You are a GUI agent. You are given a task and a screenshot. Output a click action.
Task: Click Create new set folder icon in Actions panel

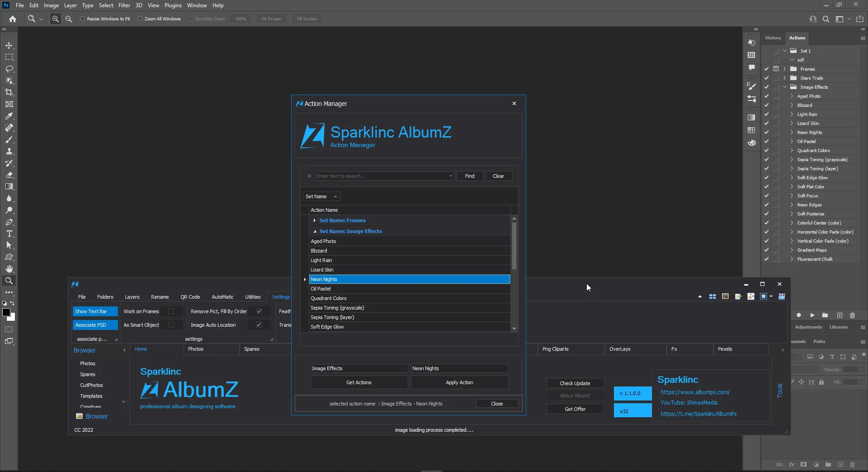[825, 315]
